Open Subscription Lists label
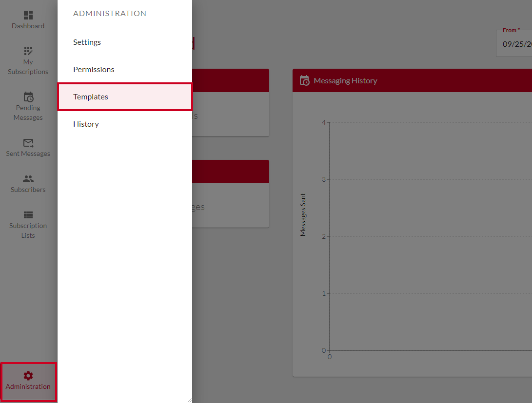Screen dimensions: 532x403 [28, 230]
